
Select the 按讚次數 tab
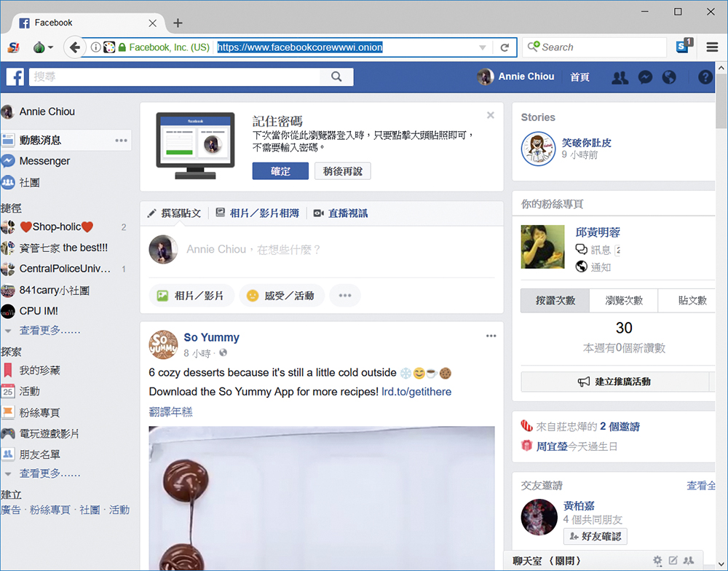[555, 301]
